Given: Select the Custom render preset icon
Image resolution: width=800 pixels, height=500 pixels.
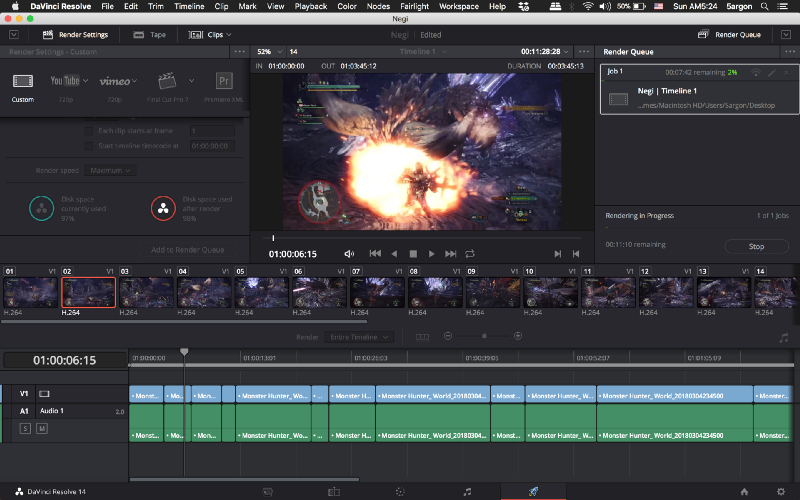Looking at the screenshot, I should point(23,81).
